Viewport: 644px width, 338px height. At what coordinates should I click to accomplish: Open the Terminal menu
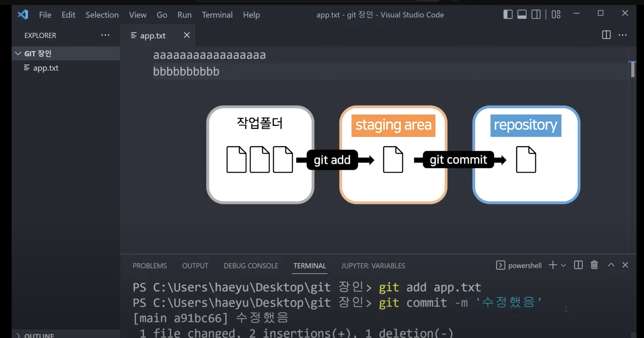pyautogui.click(x=217, y=15)
